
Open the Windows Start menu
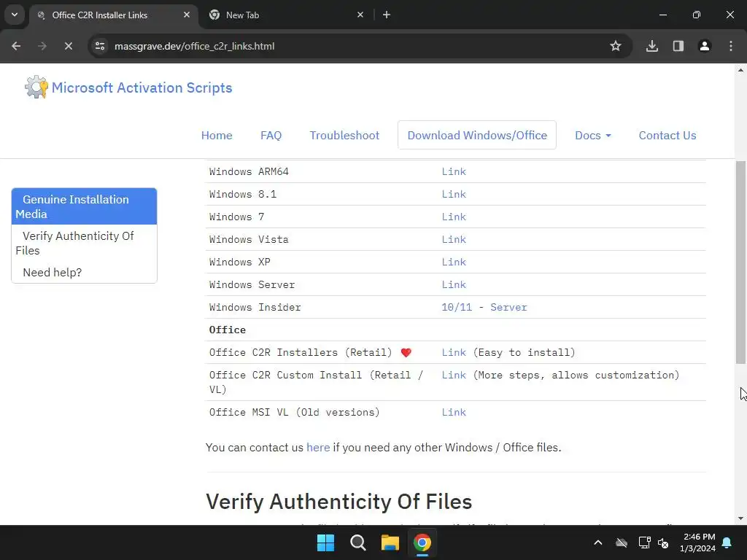click(326, 542)
